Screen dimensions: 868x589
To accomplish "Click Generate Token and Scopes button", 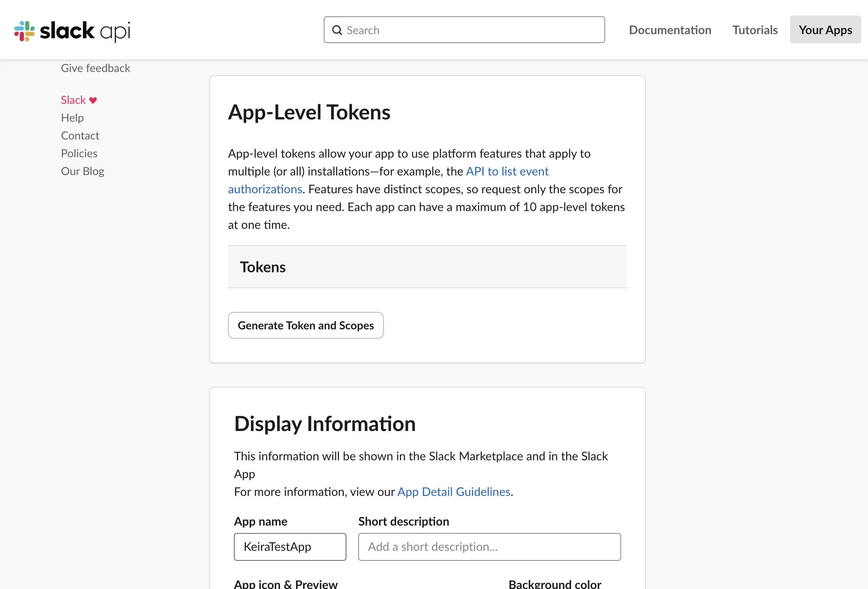I will click(x=306, y=326).
